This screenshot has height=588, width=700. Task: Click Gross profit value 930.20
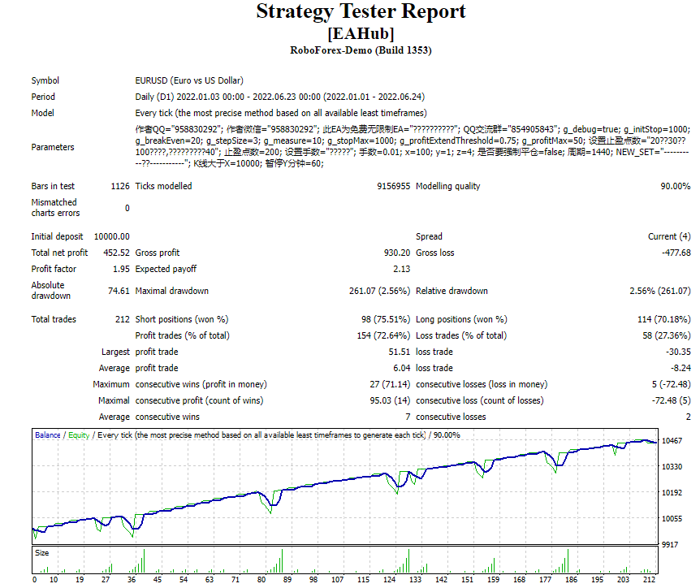397,253
